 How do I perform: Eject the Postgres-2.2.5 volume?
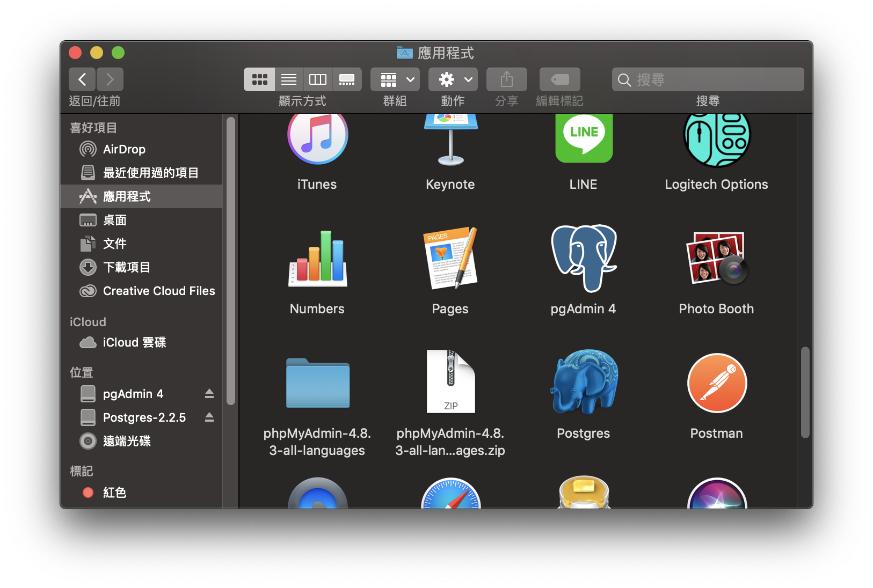pyautogui.click(x=209, y=417)
